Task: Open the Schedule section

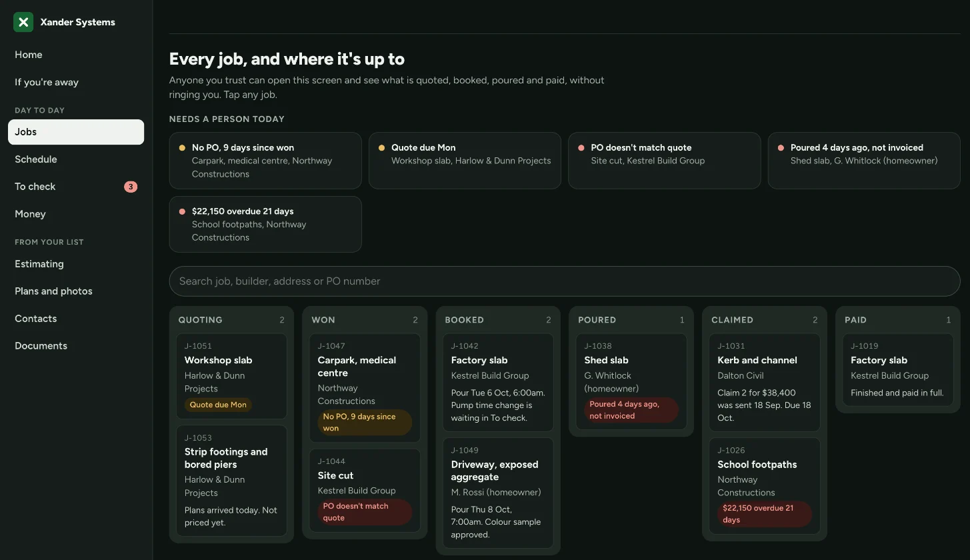Action: (x=76, y=159)
